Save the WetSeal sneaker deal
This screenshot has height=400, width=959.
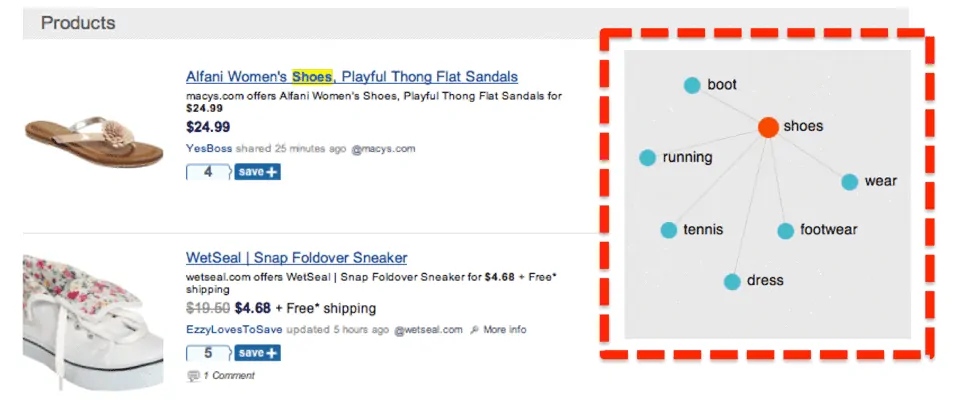[x=257, y=353]
